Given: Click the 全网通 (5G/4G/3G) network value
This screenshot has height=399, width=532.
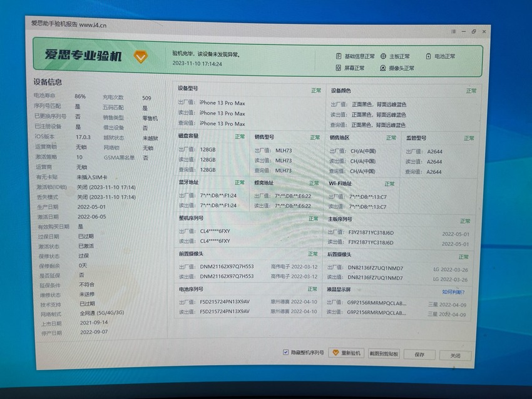Looking at the screenshot, I should click(102, 313).
